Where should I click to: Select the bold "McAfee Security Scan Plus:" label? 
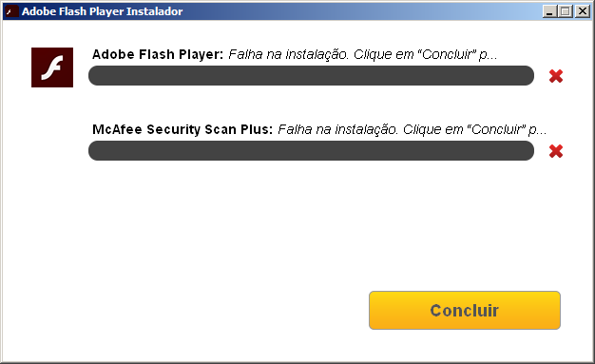182,130
